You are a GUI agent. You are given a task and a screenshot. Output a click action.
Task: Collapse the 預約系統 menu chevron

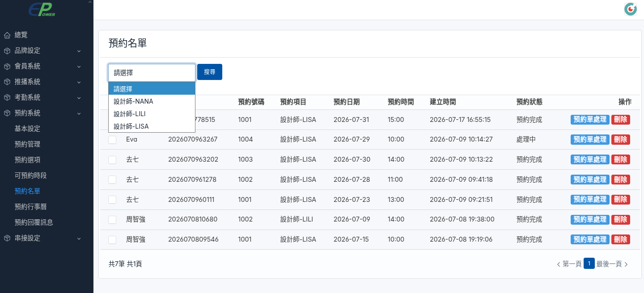click(x=79, y=113)
